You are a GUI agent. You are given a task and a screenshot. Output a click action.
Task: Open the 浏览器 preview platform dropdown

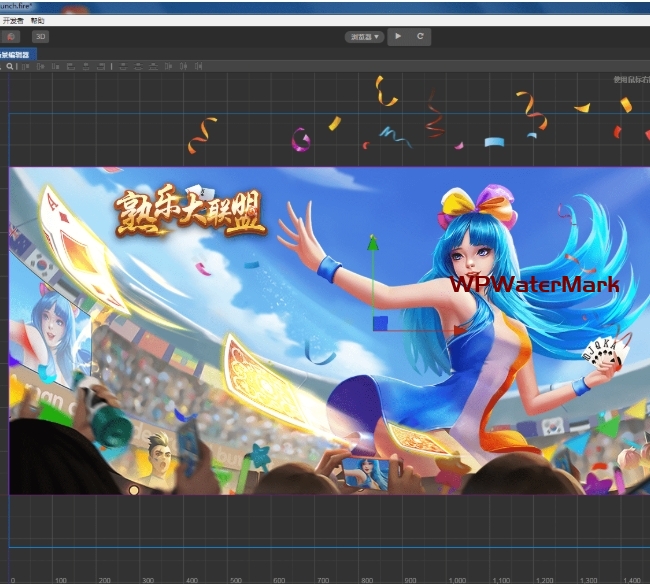pyautogui.click(x=364, y=37)
